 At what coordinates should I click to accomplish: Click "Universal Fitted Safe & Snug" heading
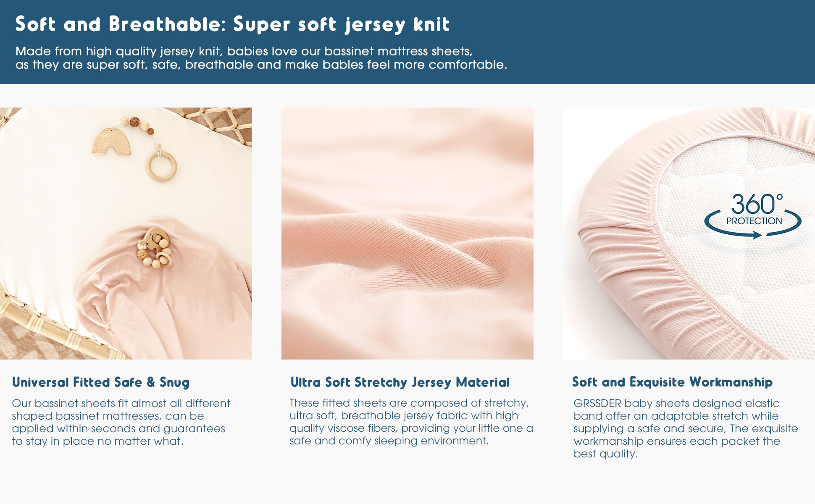pos(101,382)
